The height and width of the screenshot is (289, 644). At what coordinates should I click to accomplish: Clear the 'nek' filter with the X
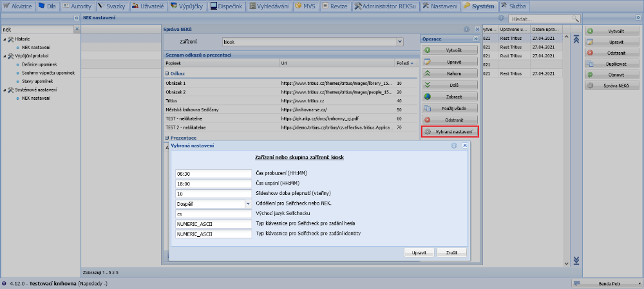(x=77, y=30)
